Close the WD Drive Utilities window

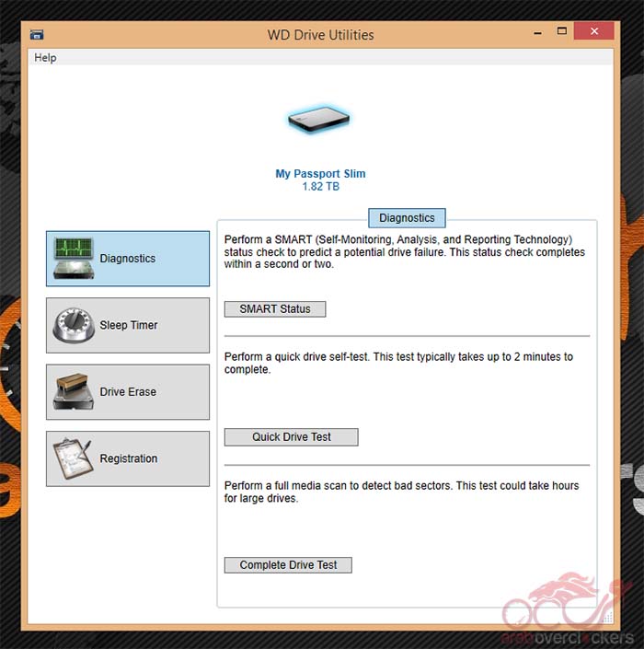(593, 33)
